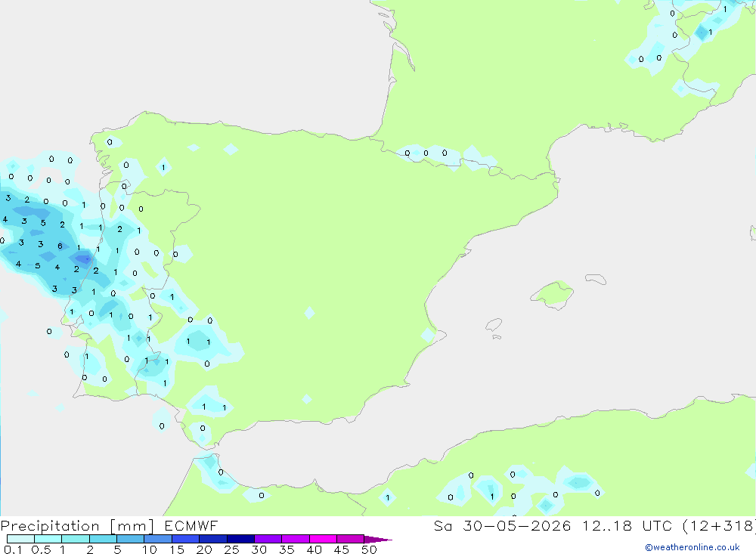The height and width of the screenshot is (554, 756).
Task: Click the legend swatch between 25 and 30
Action: pos(240,539)
